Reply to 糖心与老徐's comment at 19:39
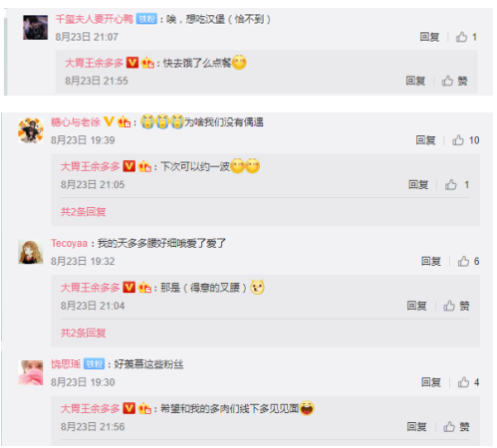This screenshot has height=448, width=497. point(425,140)
